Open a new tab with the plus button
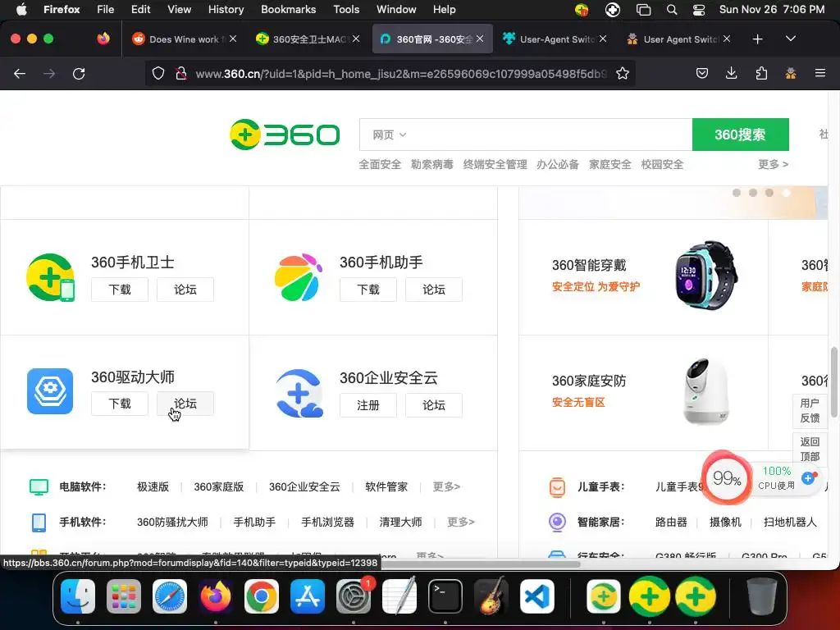 click(x=757, y=39)
